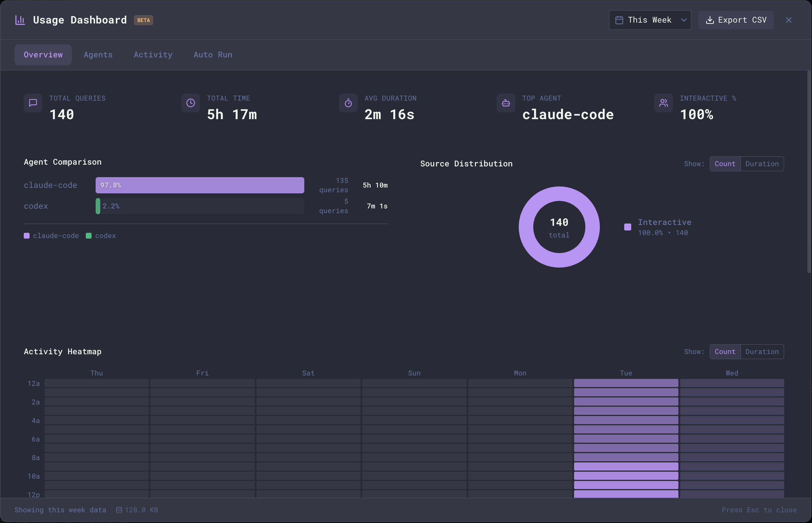This screenshot has width=812, height=523.
Task: Export data with Export CSV button
Action: (735, 20)
